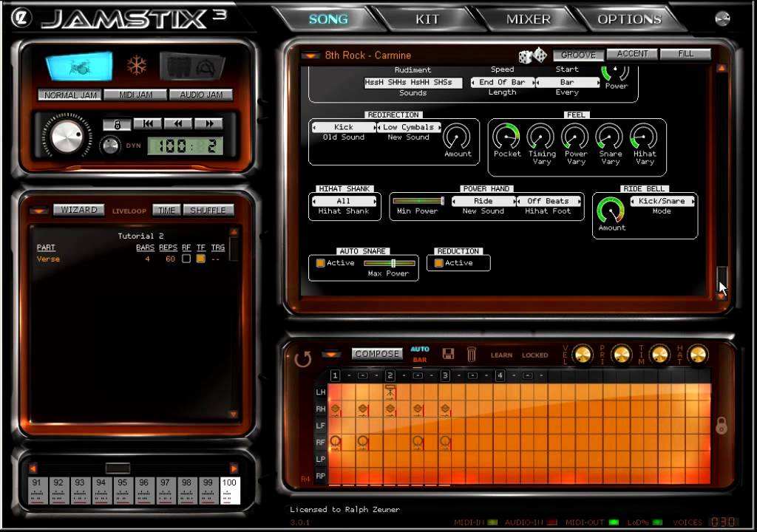757x532 pixels.
Task: Click the LH row note at beat 2
Action: [x=390, y=392]
